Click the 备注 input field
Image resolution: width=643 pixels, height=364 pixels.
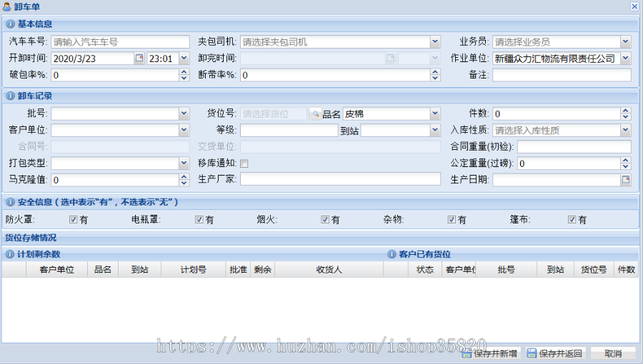[x=562, y=74]
